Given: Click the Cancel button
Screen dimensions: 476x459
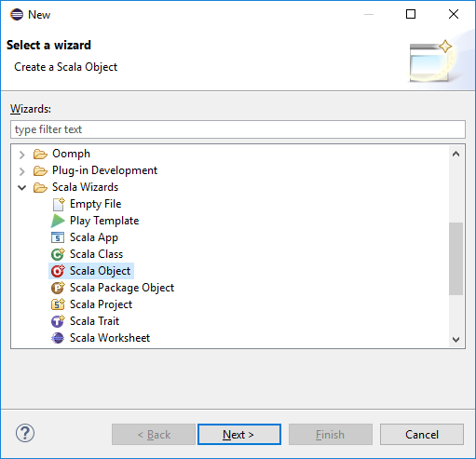Looking at the screenshot, I should pos(422,435).
